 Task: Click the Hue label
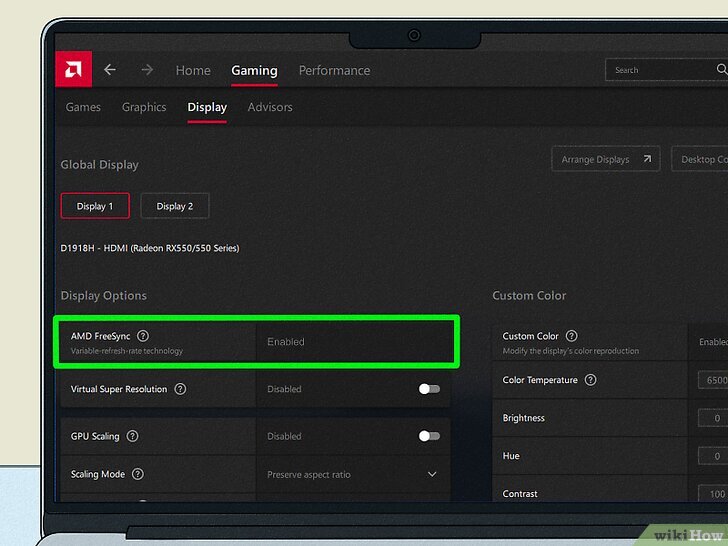(x=511, y=456)
